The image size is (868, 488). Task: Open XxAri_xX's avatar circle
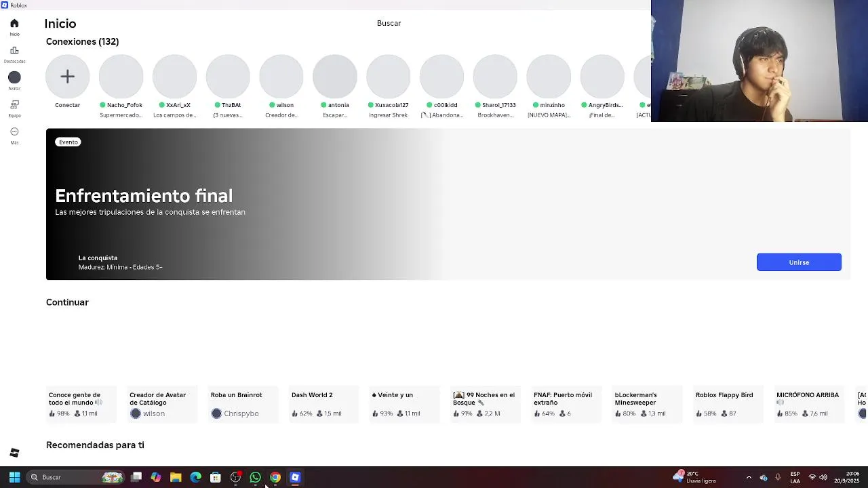tap(174, 77)
